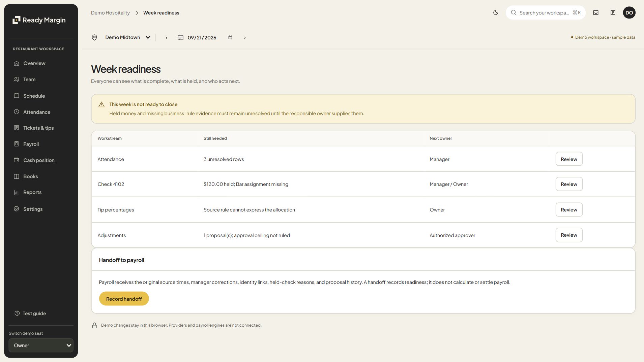Go to Schedule in the sidebar
Screen dimensions: 644x362
click(x=41, y=96)
